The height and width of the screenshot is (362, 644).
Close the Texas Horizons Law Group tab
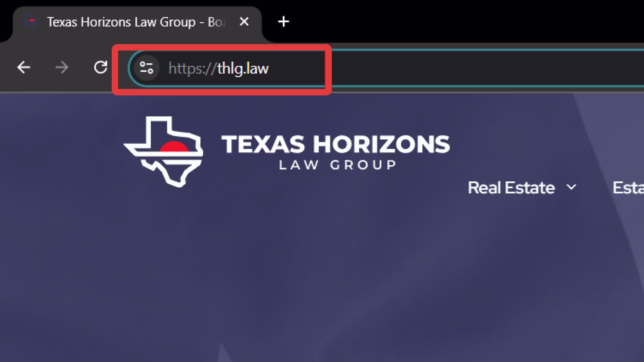(244, 21)
